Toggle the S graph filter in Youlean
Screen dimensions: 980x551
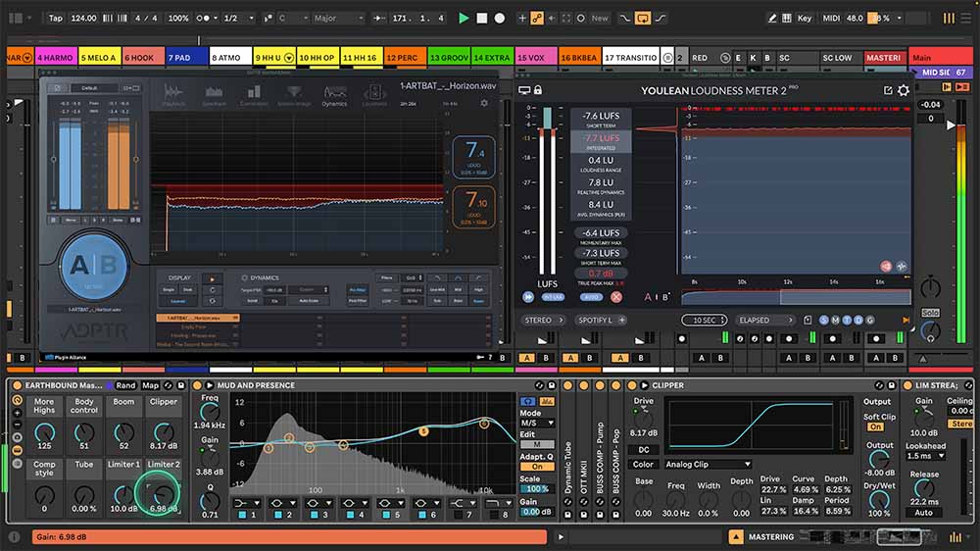point(824,321)
